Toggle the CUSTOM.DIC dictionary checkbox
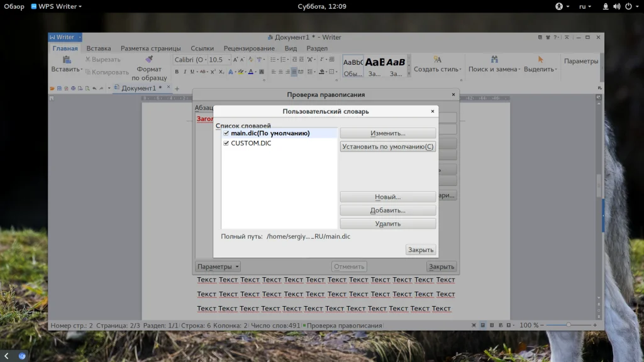Image resolution: width=644 pixels, height=362 pixels. click(226, 143)
